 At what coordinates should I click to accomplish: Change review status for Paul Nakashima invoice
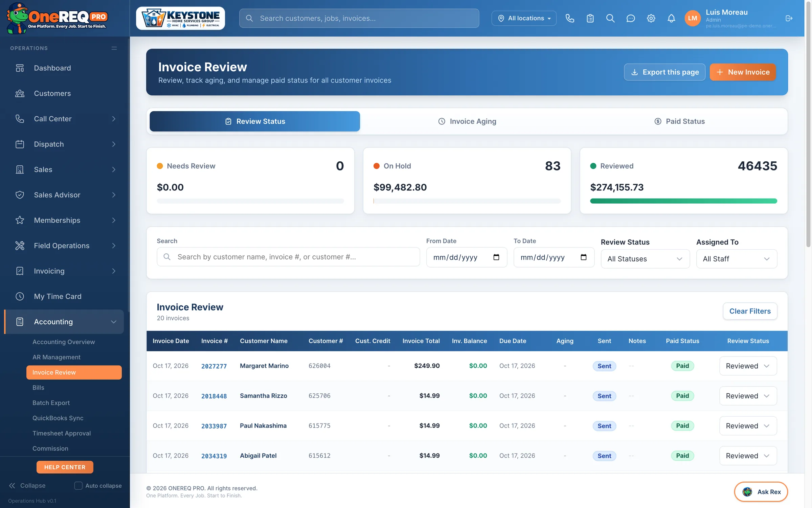pos(748,426)
